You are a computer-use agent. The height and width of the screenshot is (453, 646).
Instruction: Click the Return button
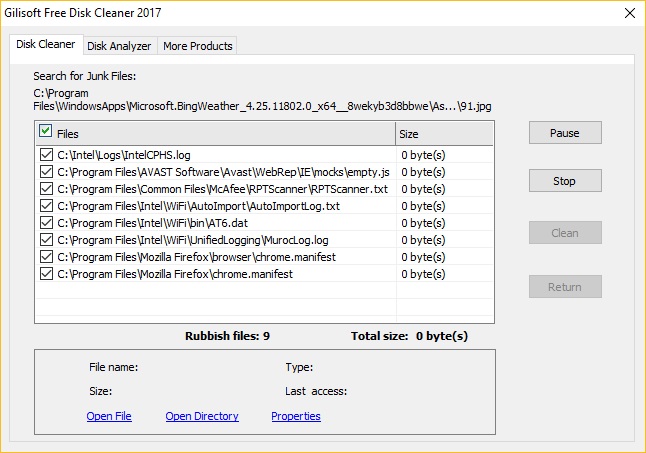click(x=565, y=287)
